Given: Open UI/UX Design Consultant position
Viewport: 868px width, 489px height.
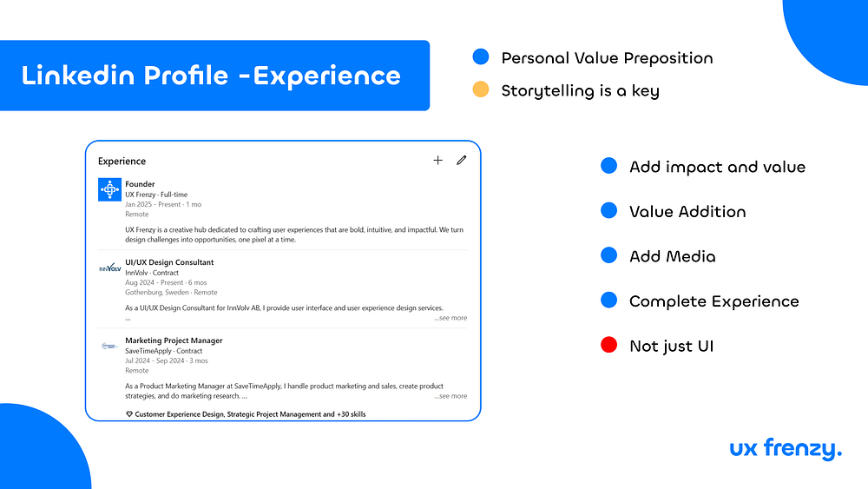Looking at the screenshot, I should tap(169, 262).
